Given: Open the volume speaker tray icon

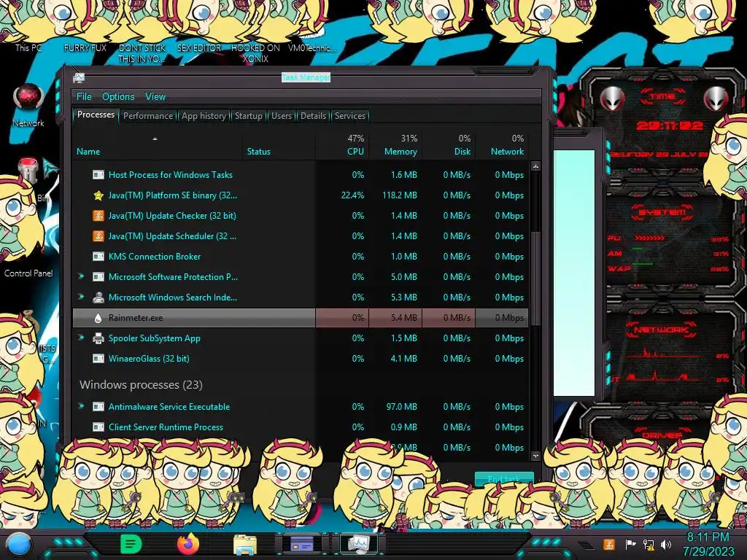Looking at the screenshot, I should 666,544.
